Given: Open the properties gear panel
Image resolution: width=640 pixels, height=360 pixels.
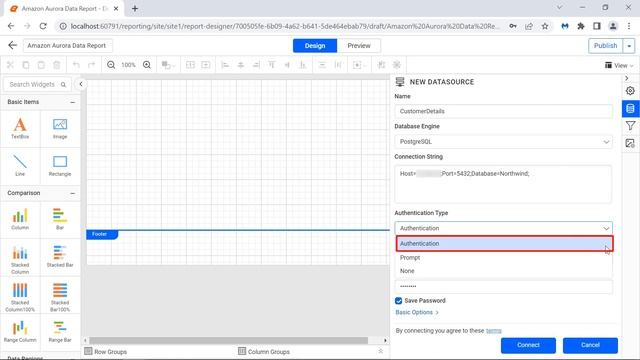Looking at the screenshot, I should 630,91.
